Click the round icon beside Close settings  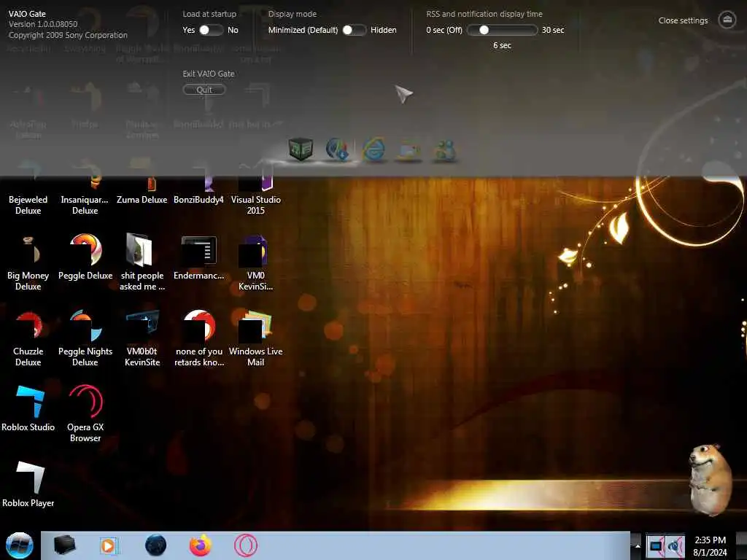(727, 20)
